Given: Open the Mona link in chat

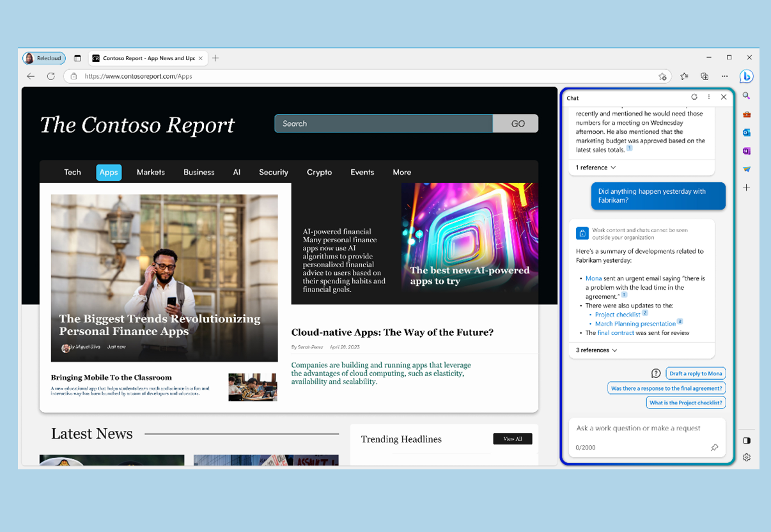Looking at the screenshot, I should [593, 278].
